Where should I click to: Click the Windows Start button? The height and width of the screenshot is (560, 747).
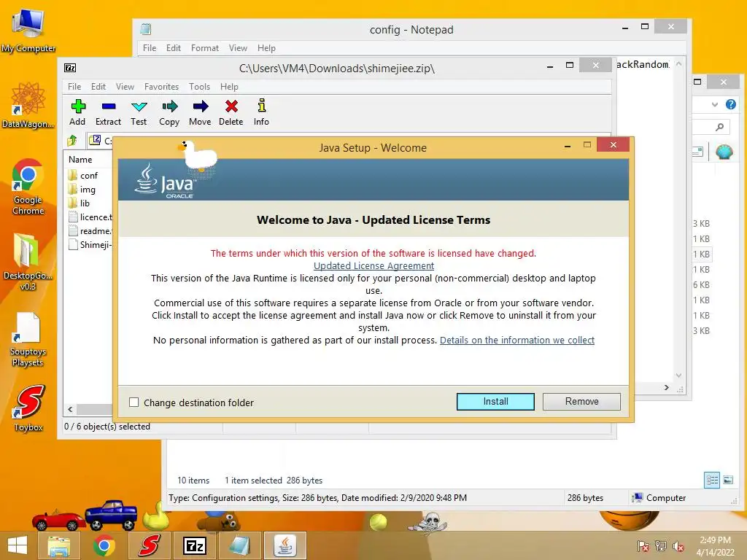(18, 545)
